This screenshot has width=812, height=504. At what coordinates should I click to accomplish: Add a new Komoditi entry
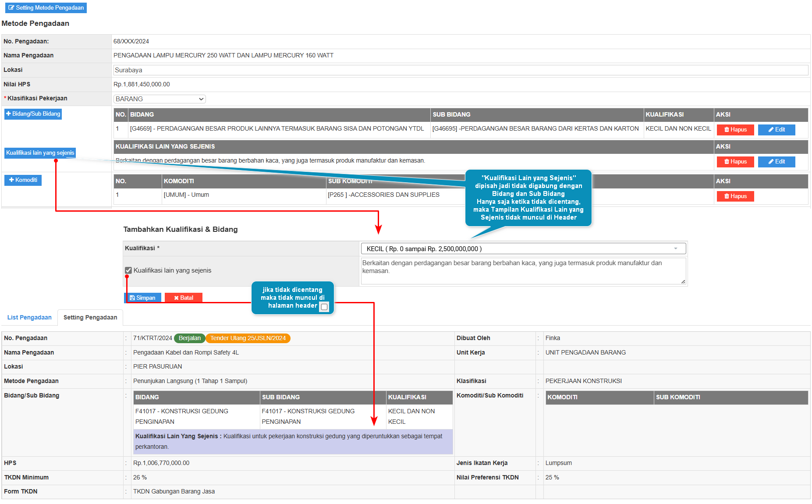click(x=23, y=180)
